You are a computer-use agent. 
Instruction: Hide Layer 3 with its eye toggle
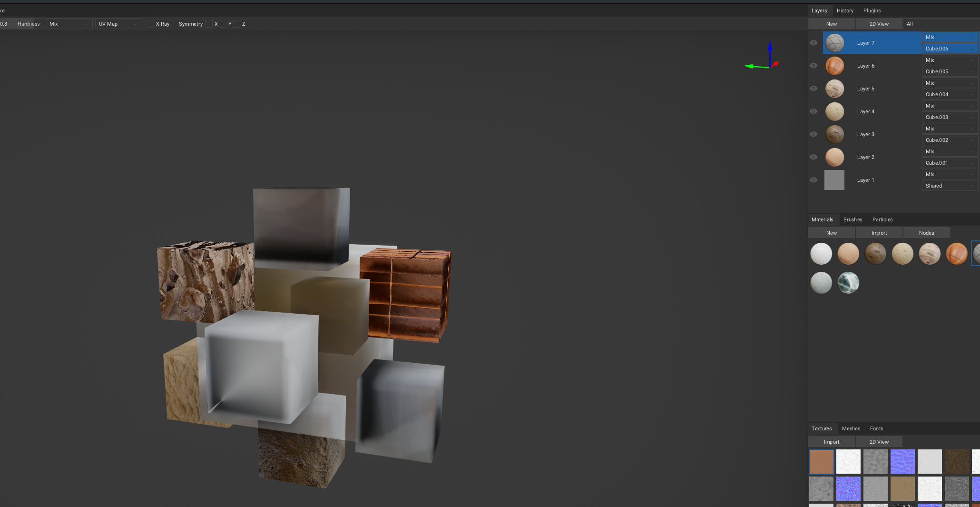pos(813,134)
